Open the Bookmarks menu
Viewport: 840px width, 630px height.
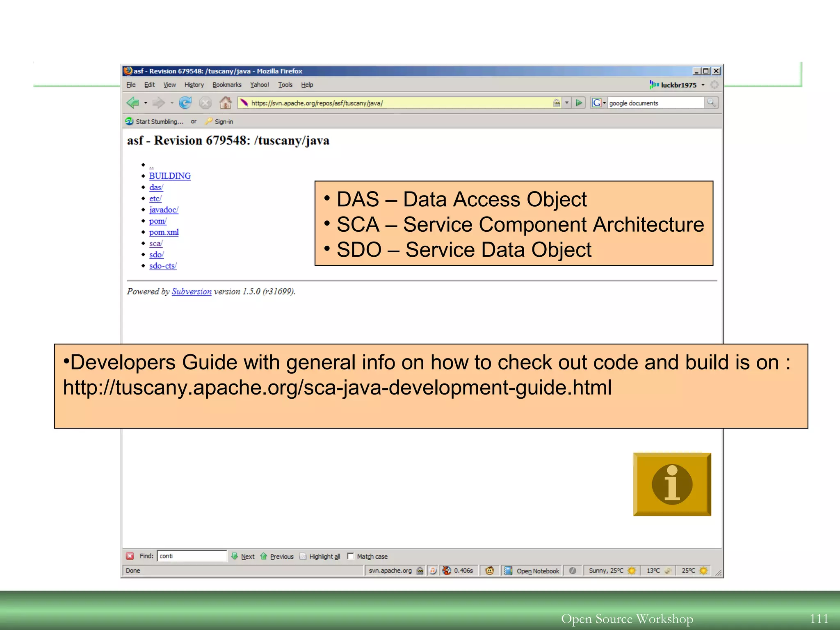click(227, 85)
